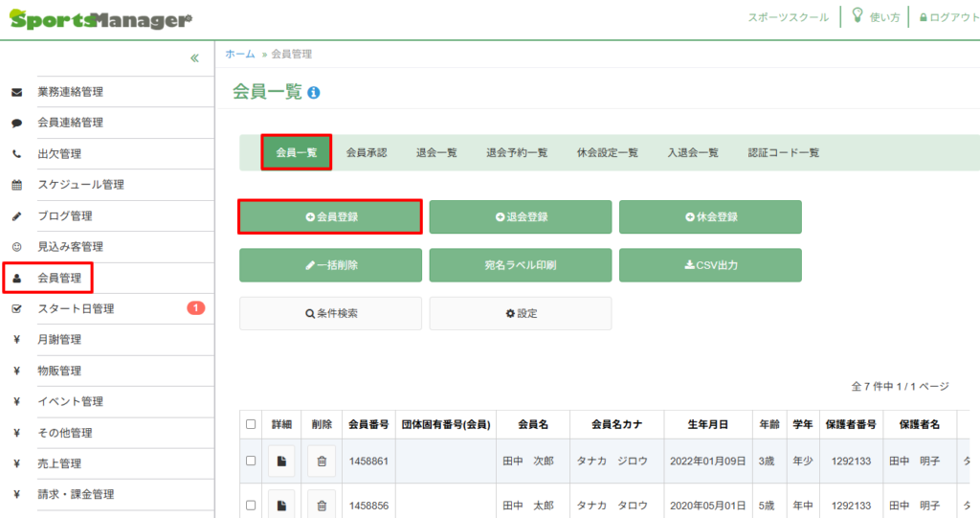Click the 会員登録 button
The height and width of the screenshot is (518, 980).
point(330,217)
